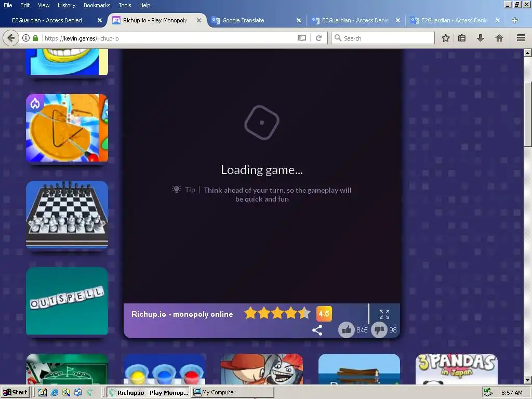
Task: Open the hamburger menu icon
Action: click(521, 38)
